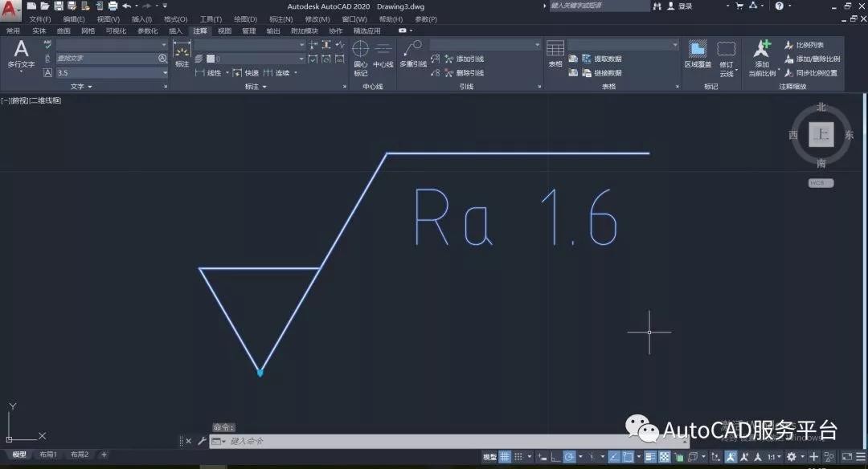Click the 链接数据 button
Screen dimensions: 868x469
[602, 72]
